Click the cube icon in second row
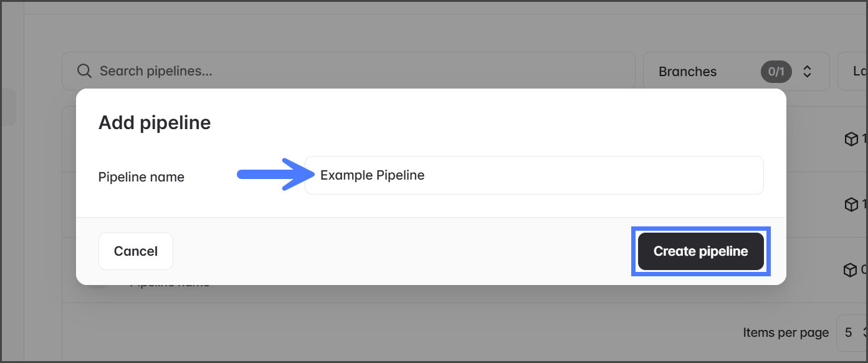 click(x=851, y=205)
